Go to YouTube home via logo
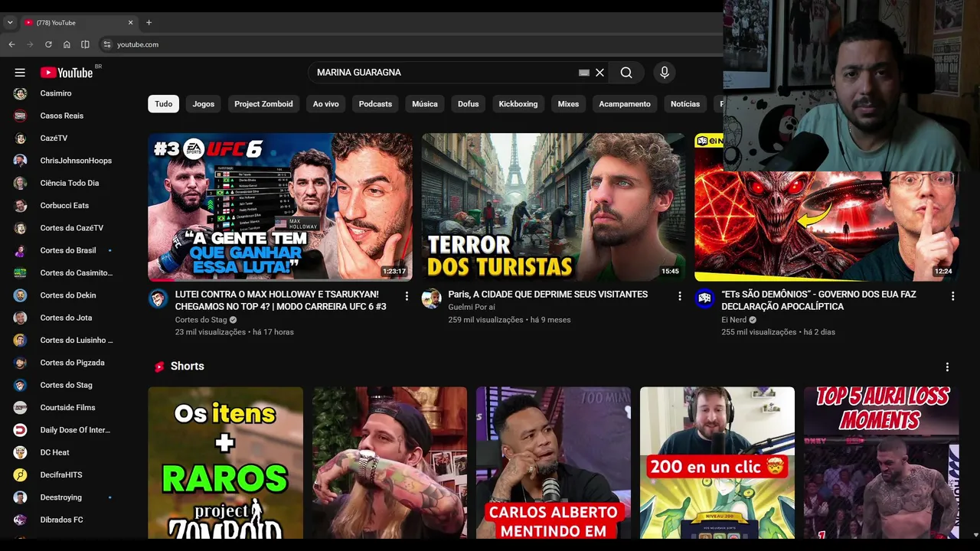This screenshot has width=980, height=551. (67, 73)
